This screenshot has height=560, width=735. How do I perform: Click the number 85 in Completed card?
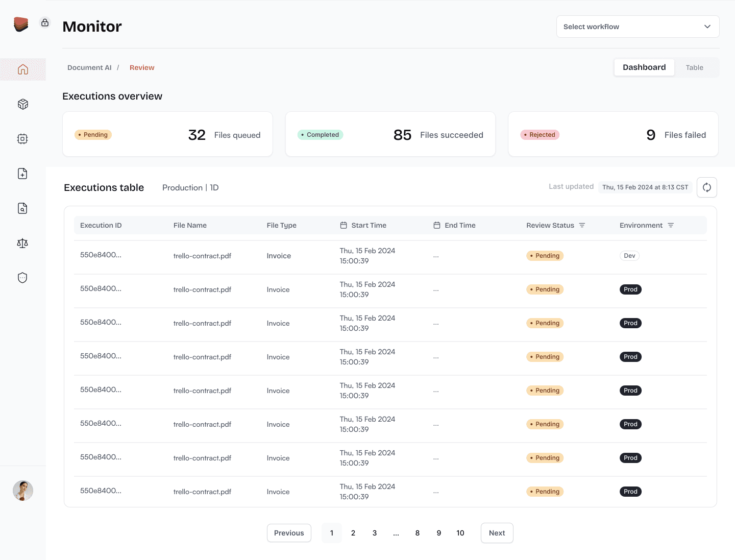402,135
